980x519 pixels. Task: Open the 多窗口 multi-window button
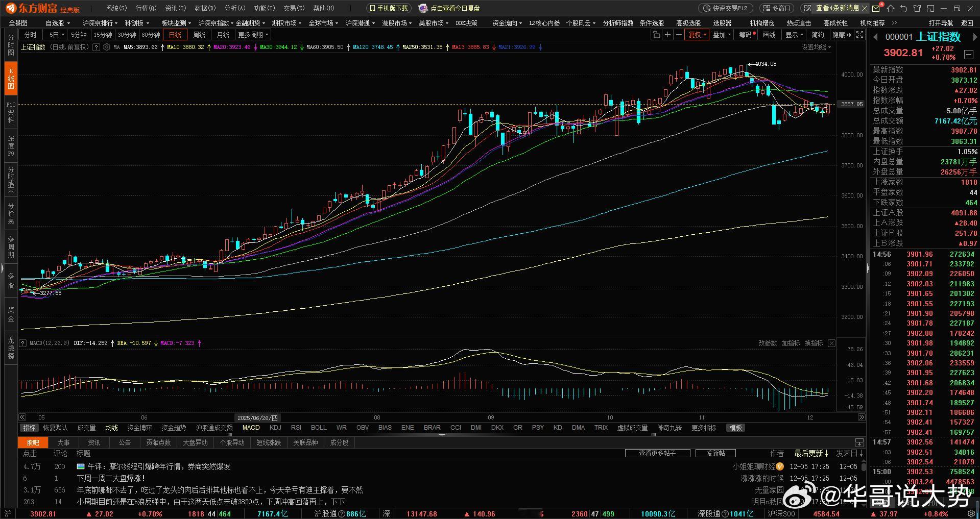(777, 8)
